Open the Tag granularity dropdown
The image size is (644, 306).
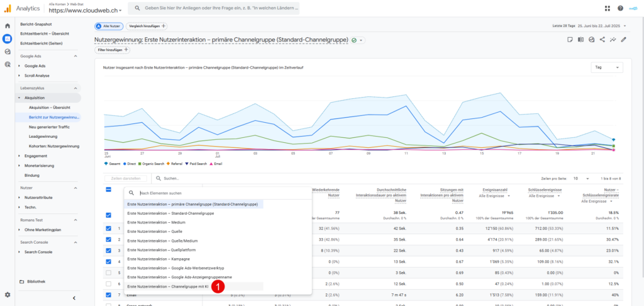coord(606,67)
